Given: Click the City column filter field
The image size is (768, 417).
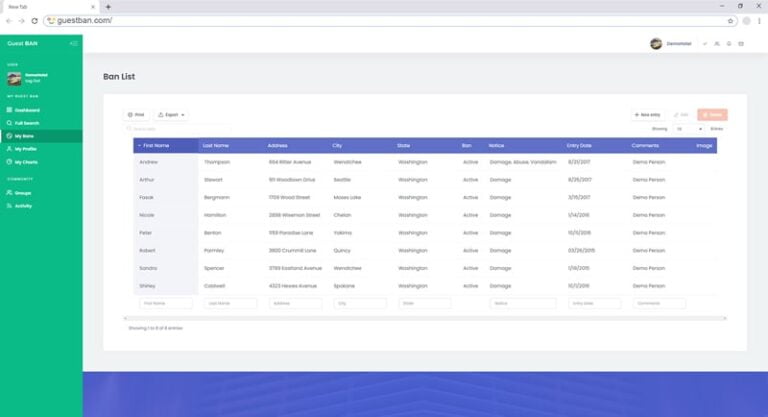Looking at the screenshot, I should [359, 303].
